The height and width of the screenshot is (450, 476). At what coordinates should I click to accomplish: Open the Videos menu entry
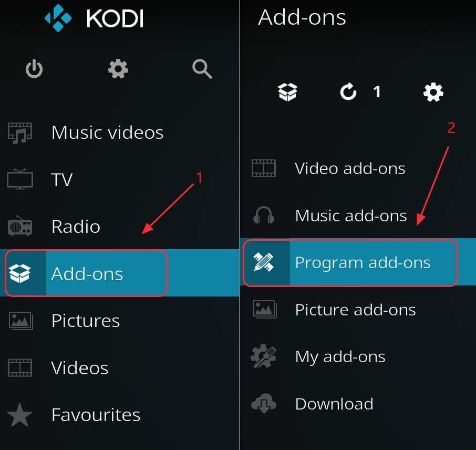pos(120,367)
